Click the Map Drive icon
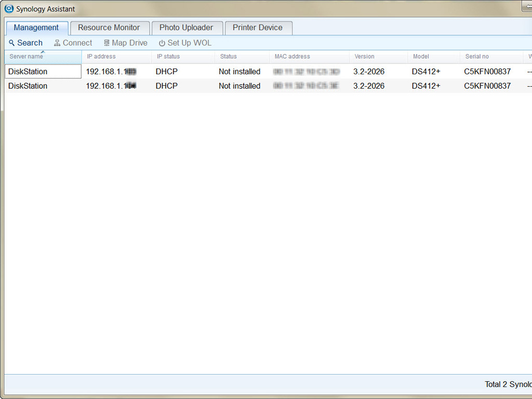Screen dimensions: 532x399 tap(107, 43)
